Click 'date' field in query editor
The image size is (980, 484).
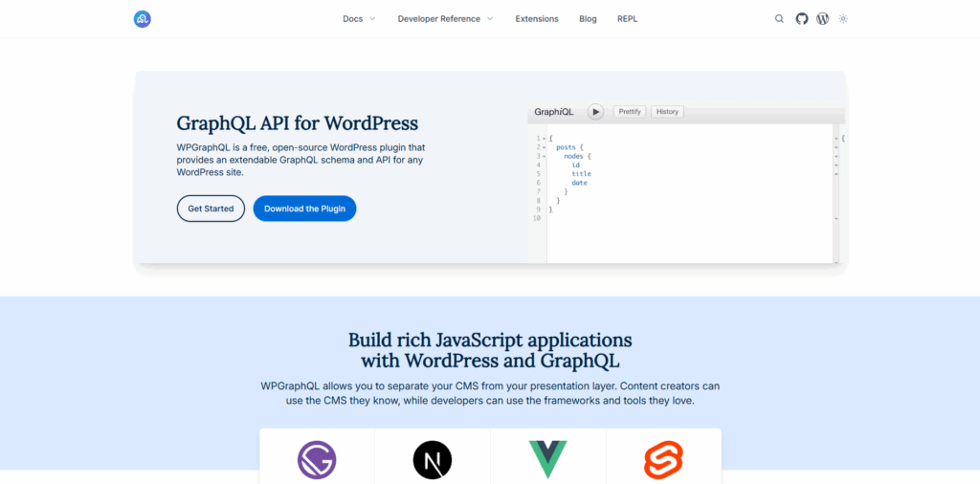(x=579, y=183)
